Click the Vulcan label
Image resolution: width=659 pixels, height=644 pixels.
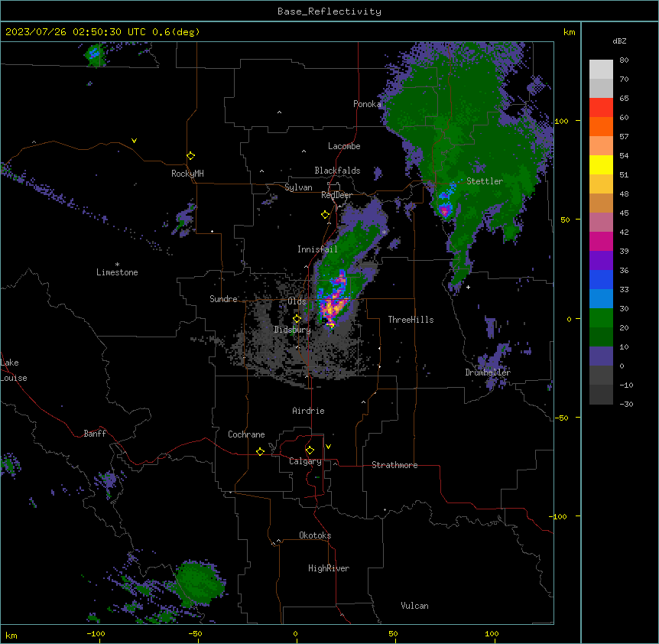coord(414,606)
